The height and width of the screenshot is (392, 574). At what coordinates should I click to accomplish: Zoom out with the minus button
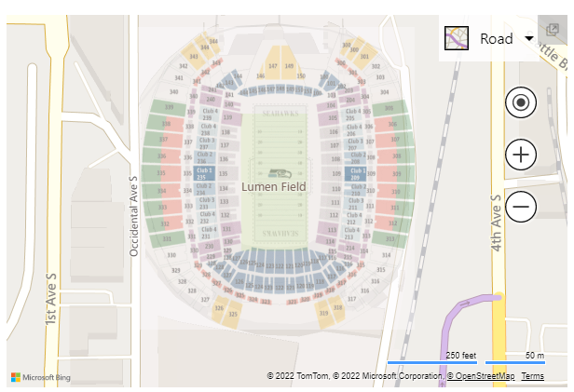[x=521, y=207]
